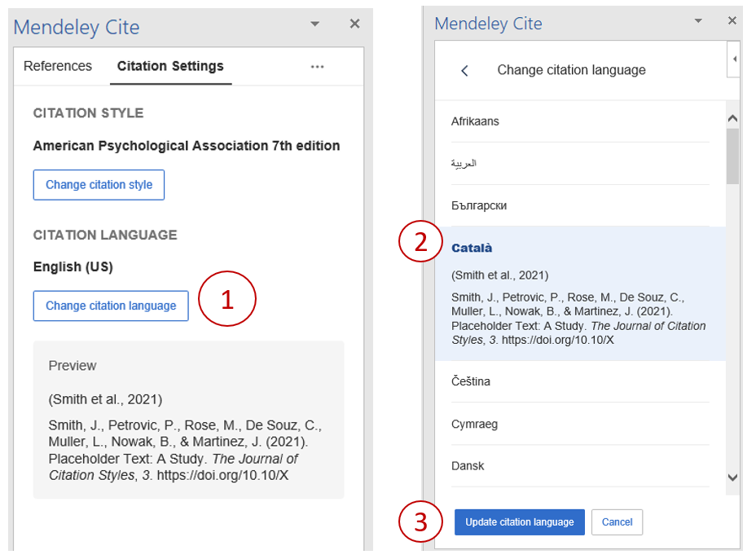
Task: Select Dansk language
Action: [x=580, y=466]
